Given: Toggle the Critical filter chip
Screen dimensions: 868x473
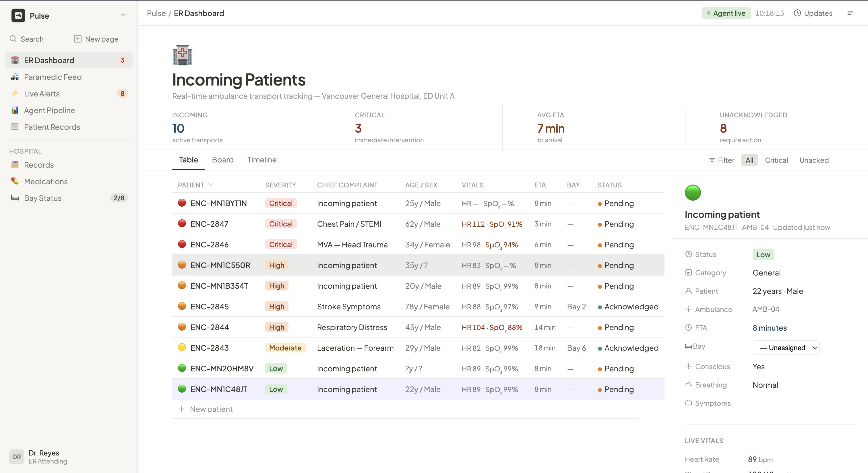Looking at the screenshot, I should (776, 160).
